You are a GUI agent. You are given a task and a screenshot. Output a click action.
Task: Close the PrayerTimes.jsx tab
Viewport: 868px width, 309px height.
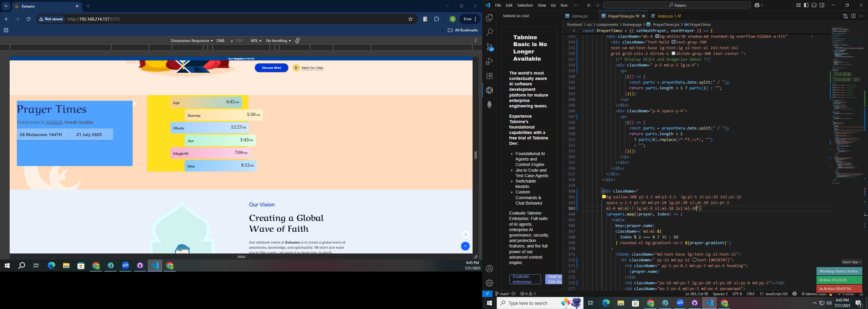pyautogui.click(x=643, y=16)
